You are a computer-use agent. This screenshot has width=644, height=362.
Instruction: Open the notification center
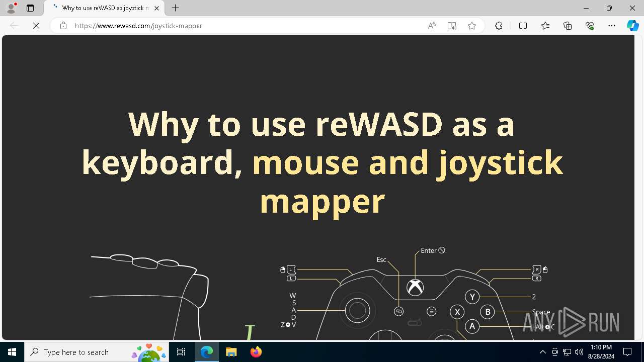628,352
